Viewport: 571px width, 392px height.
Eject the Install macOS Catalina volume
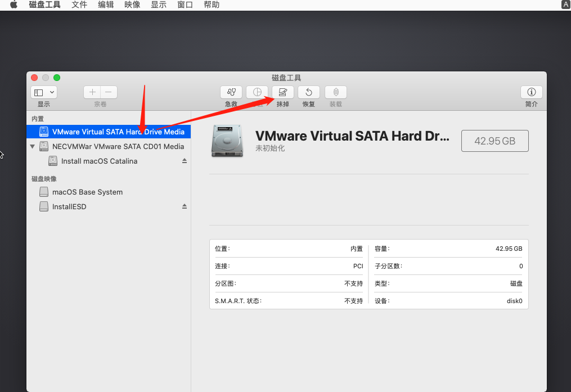(x=185, y=161)
